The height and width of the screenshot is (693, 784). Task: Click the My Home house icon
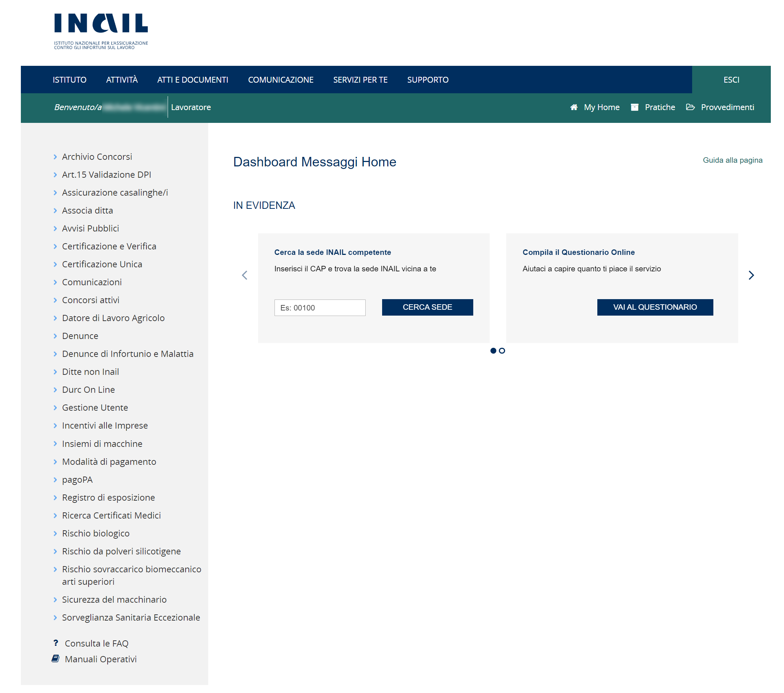click(574, 107)
